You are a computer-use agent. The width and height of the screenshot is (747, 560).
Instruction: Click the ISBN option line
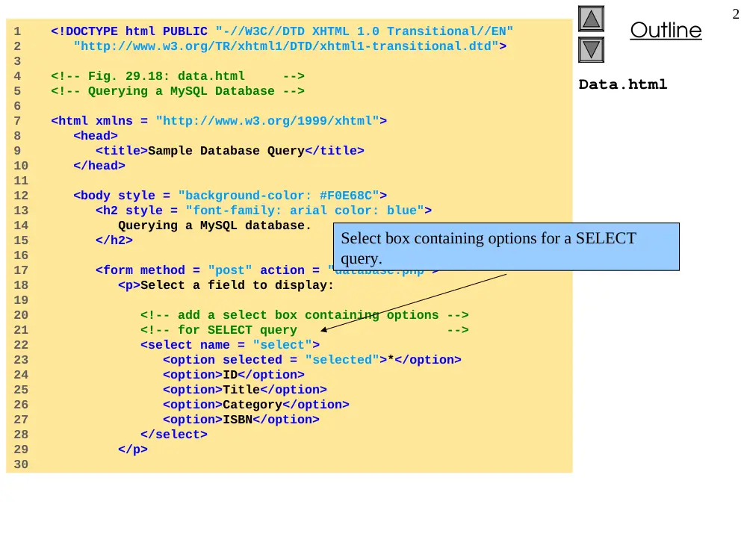pos(241,420)
